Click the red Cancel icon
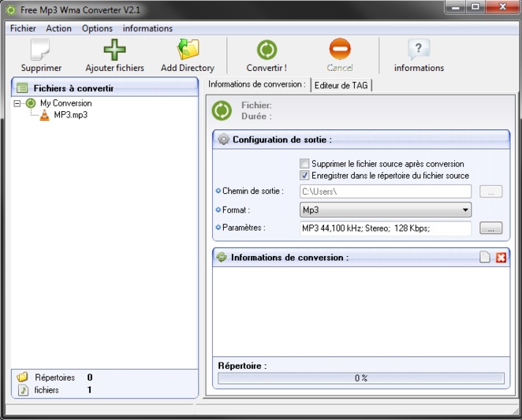Viewport: 522px width, 420px height. pos(340,49)
